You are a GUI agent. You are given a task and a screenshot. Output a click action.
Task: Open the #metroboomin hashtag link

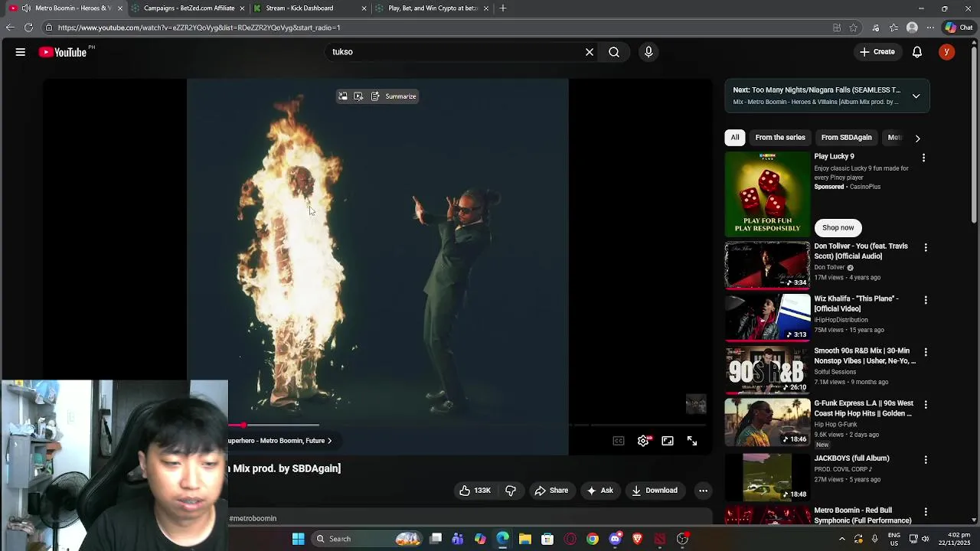point(253,519)
